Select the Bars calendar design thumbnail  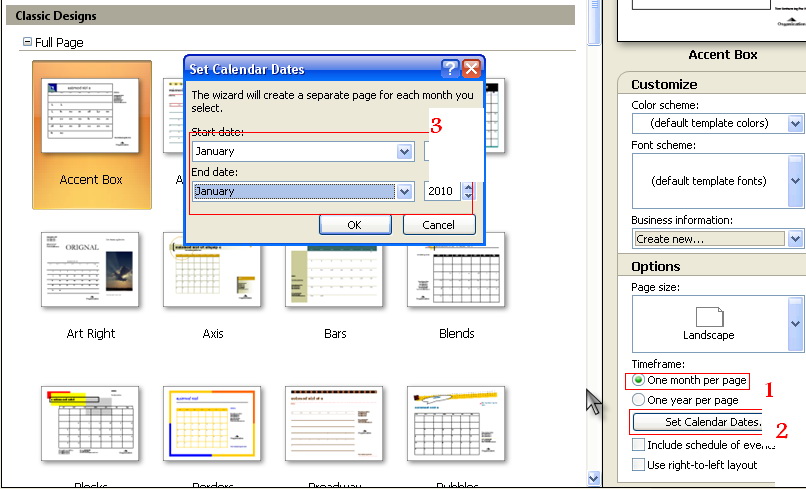[335, 272]
